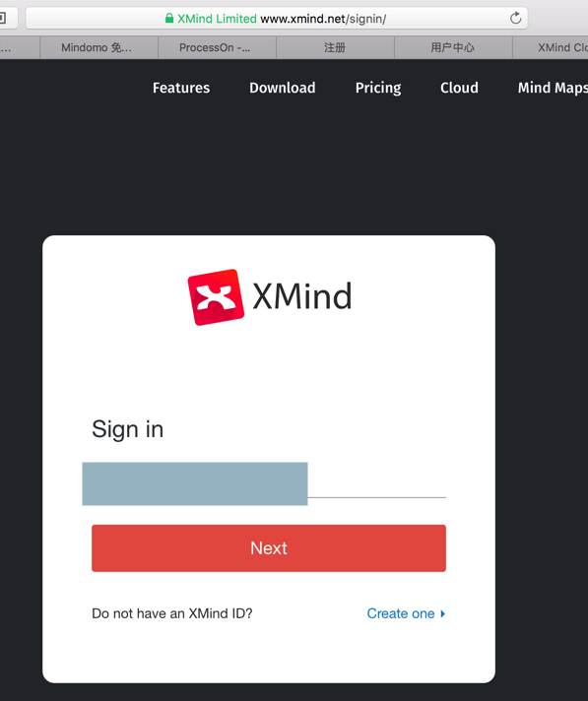Image resolution: width=588 pixels, height=701 pixels.
Task: Click the reload page icon
Action: coord(515,19)
